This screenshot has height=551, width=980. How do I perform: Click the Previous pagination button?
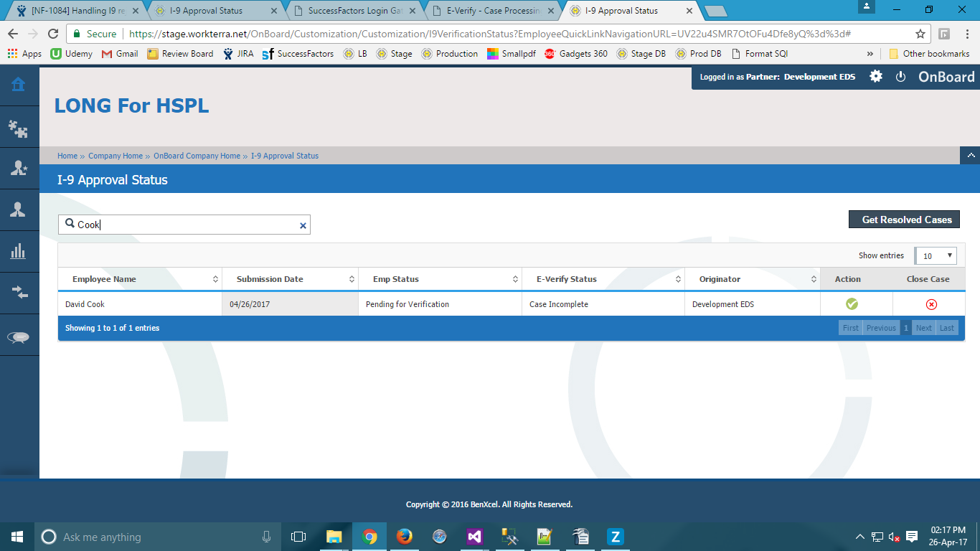[x=881, y=328]
